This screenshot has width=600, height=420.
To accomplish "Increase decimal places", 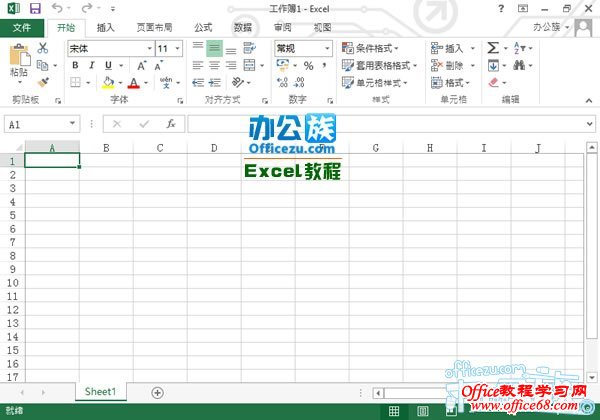I will point(282,82).
